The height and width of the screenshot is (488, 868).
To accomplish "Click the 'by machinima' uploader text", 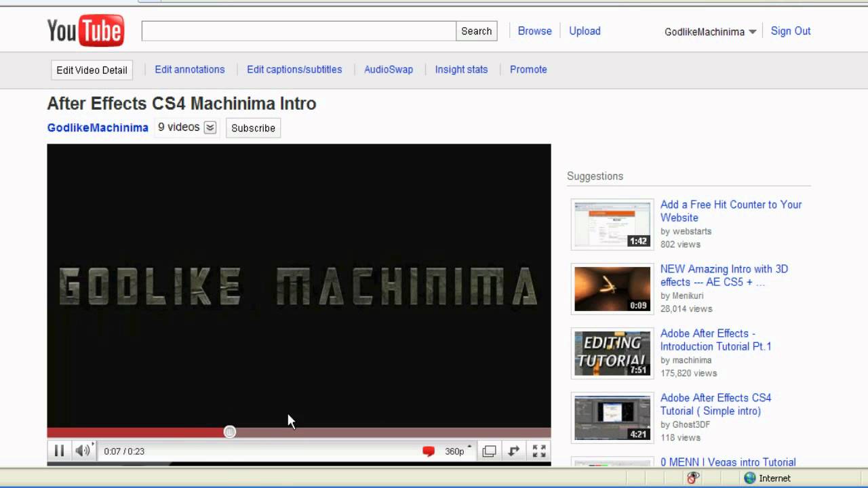I will point(686,360).
